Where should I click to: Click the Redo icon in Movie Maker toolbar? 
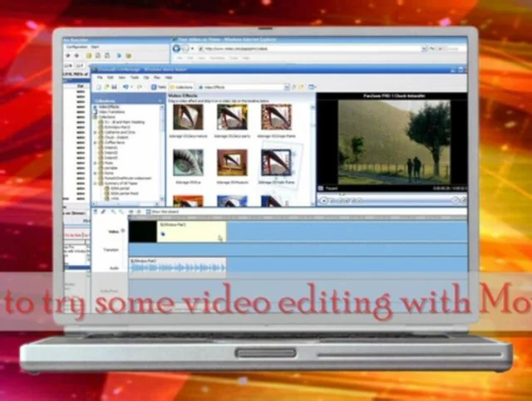click(x=139, y=87)
